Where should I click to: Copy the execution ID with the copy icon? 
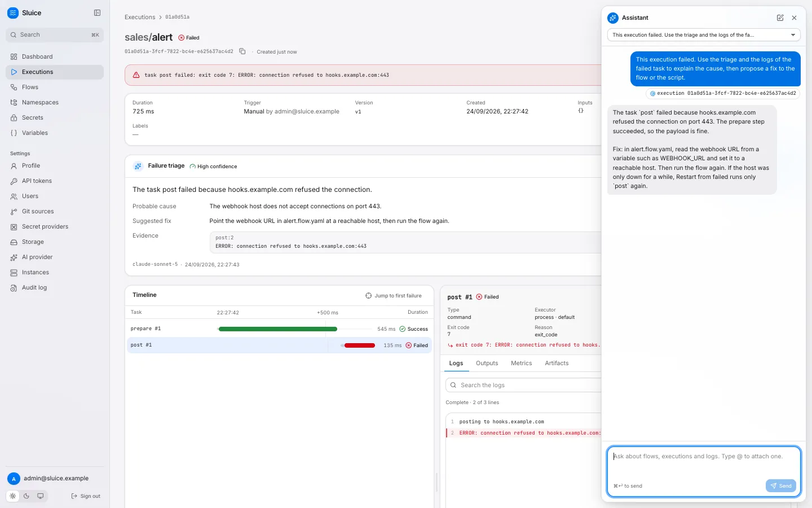click(242, 51)
